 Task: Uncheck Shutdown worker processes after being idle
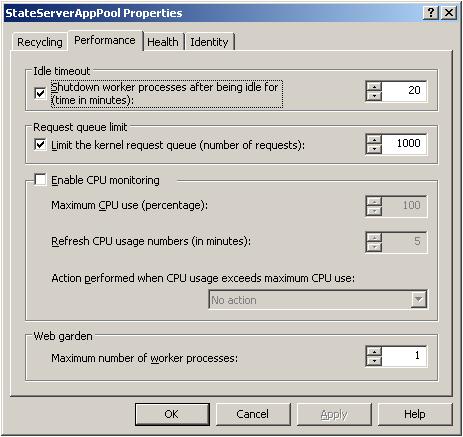coord(40,93)
